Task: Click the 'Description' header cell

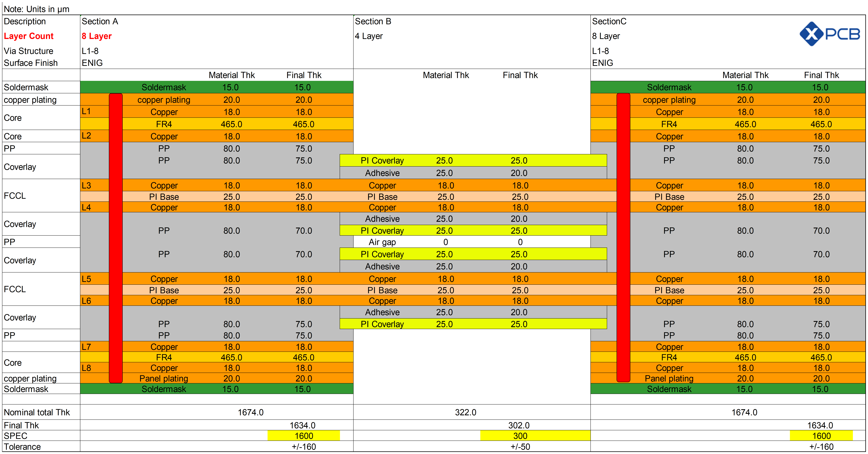Action: pyautogui.click(x=25, y=21)
